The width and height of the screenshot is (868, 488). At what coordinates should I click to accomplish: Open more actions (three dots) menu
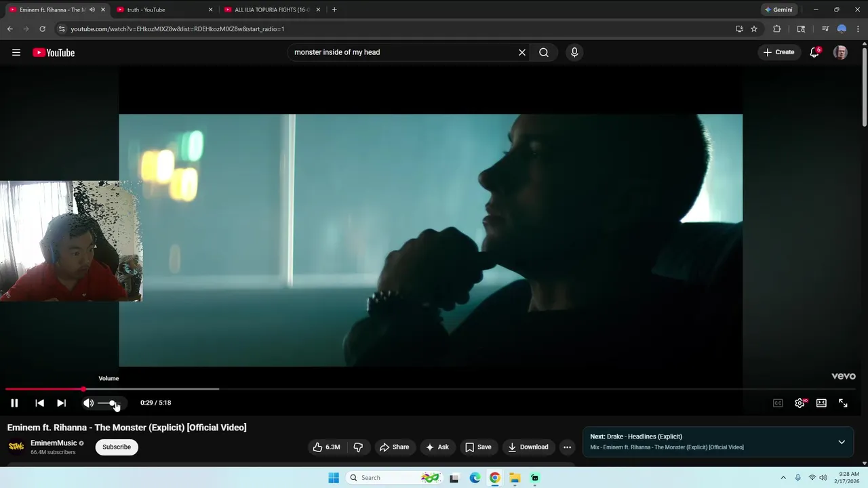tap(567, 447)
